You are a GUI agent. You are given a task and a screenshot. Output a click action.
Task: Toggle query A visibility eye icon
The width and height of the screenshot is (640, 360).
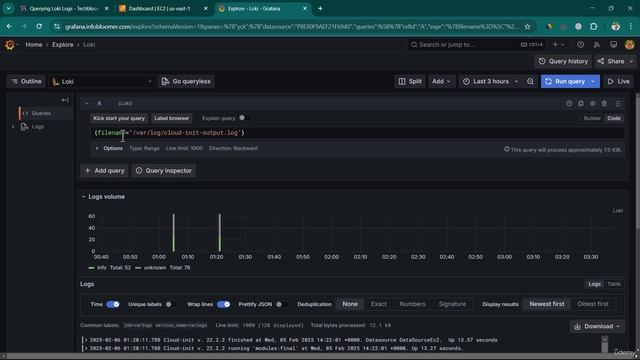(592, 103)
